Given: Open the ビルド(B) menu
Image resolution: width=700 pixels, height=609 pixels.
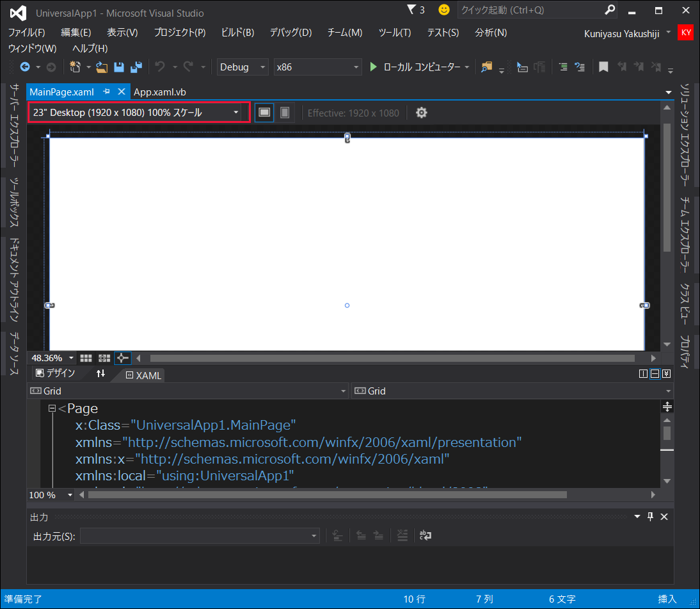Looking at the screenshot, I should click(x=237, y=33).
